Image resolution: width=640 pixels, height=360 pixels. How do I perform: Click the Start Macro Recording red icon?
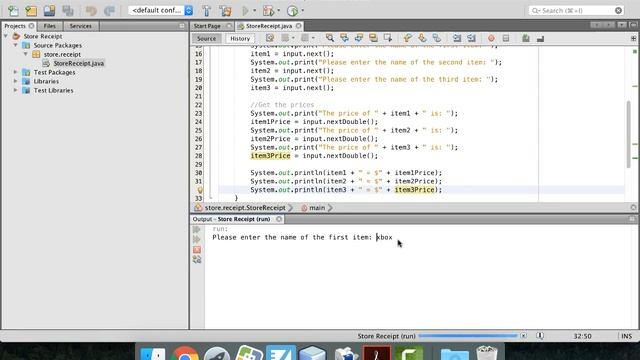pos(491,38)
